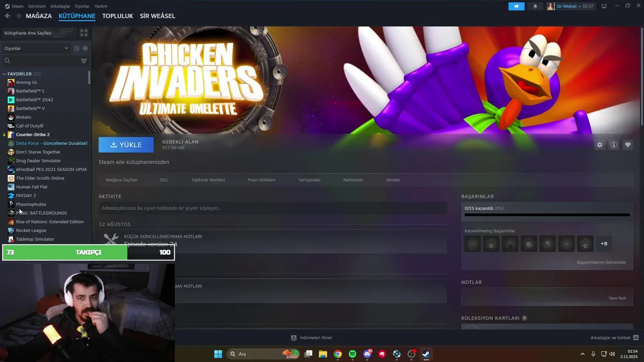Open the Yardım menu
Viewport: 644px width, 362px height.
tap(101, 6)
